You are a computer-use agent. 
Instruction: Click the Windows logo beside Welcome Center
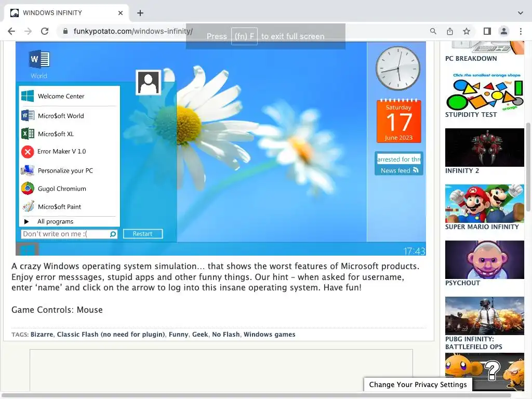click(x=28, y=96)
